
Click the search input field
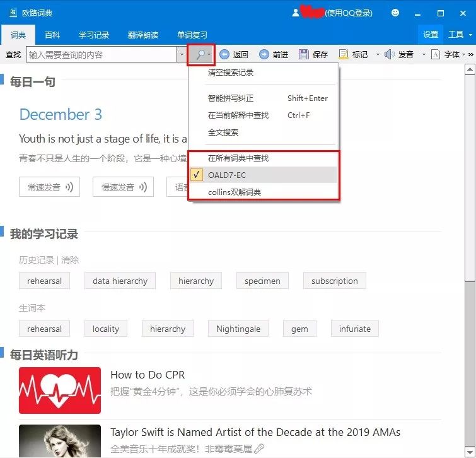coord(102,55)
